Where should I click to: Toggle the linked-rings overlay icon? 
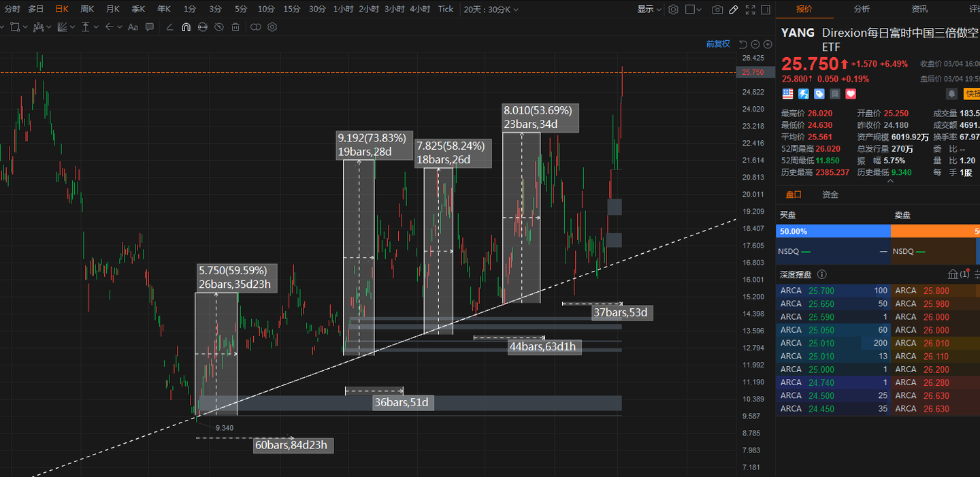(x=256, y=27)
